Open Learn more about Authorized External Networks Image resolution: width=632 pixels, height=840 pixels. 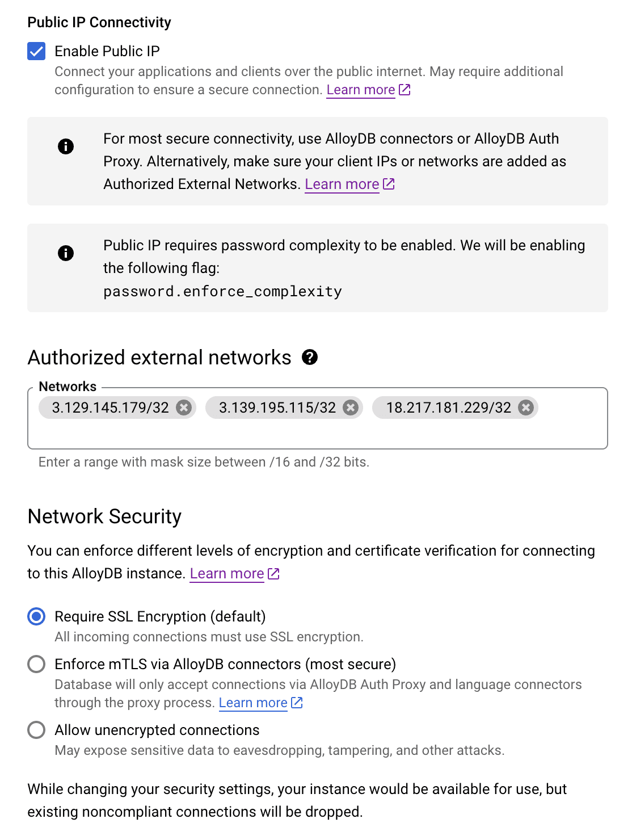coord(342,184)
